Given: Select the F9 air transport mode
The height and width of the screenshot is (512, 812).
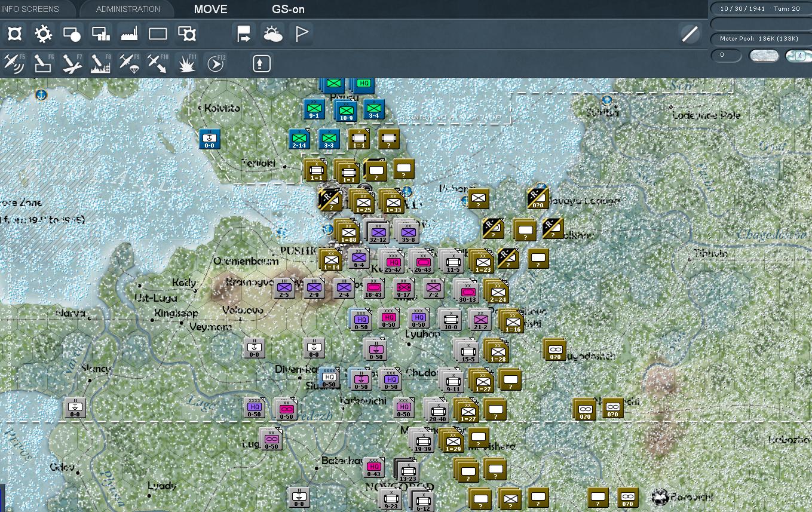Looking at the screenshot, I should 129,63.
